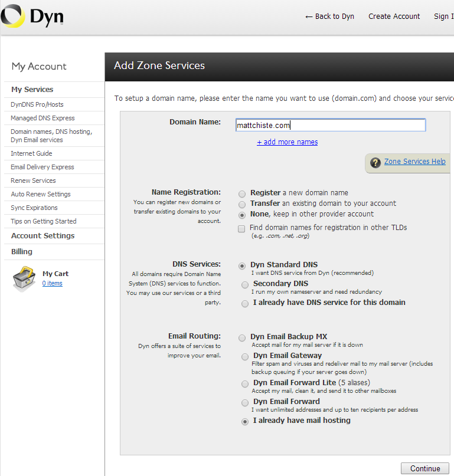Choose Dyn Standard DNS radio button
The image size is (454, 476).
click(242, 266)
